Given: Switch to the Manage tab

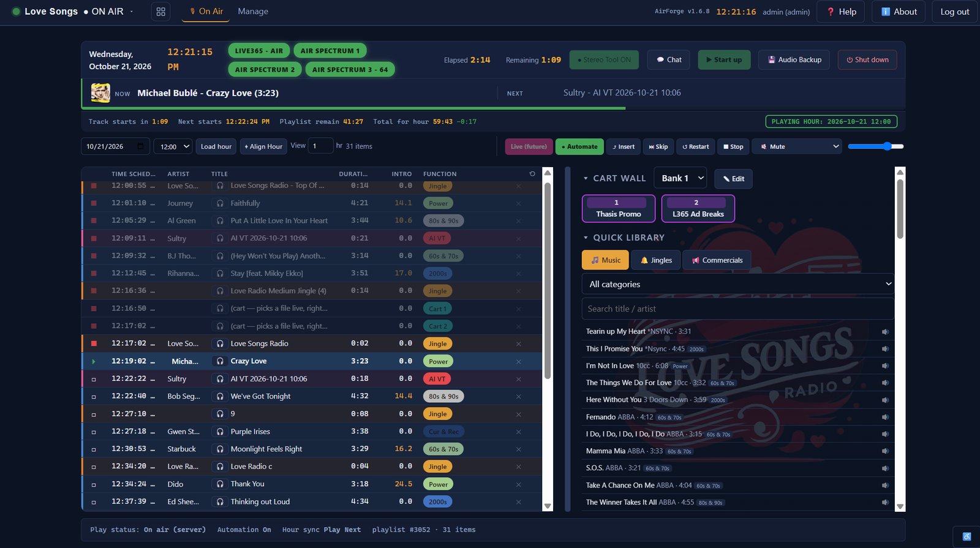Looking at the screenshot, I should [253, 12].
